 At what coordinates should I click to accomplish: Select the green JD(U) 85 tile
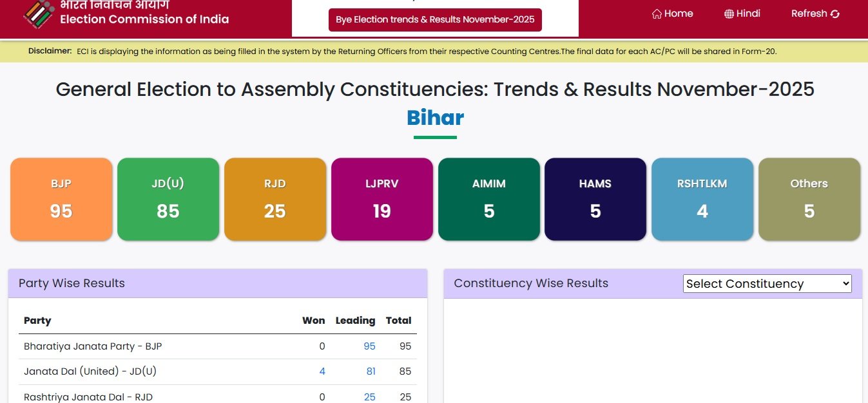tap(168, 199)
